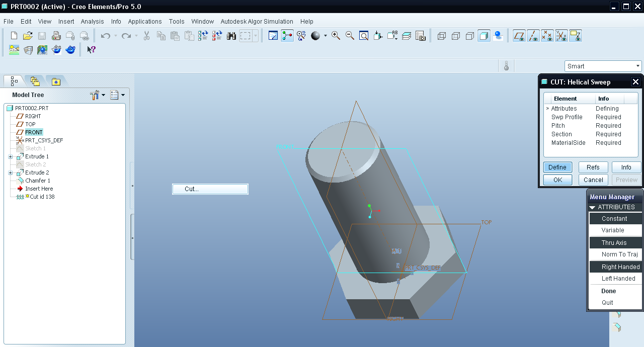Switch to No Hidden display
The width and height of the screenshot is (644, 347).
[470, 36]
